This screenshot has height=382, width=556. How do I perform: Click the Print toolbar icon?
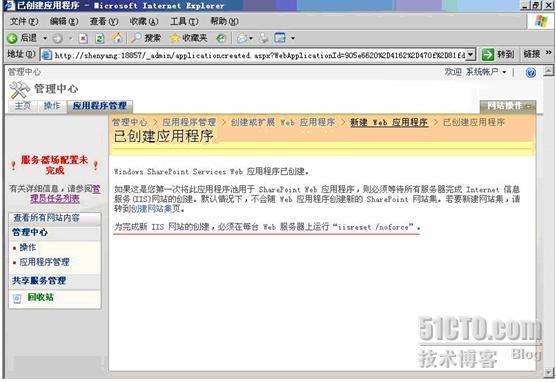coord(263,38)
